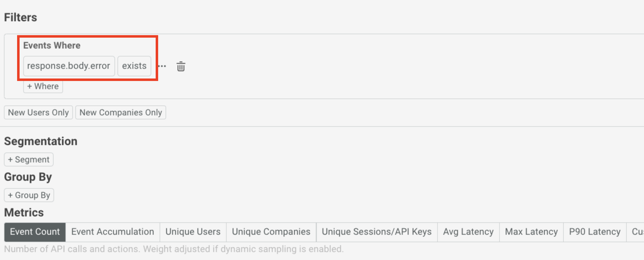644x260 pixels.
Task: Pick the Unique Sessions/API Keys metric
Action: coord(377,232)
